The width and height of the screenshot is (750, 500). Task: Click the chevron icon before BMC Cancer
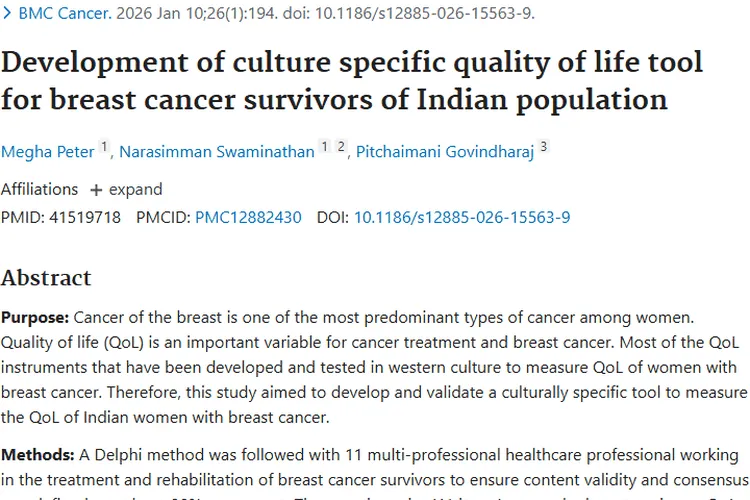pos(7,14)
